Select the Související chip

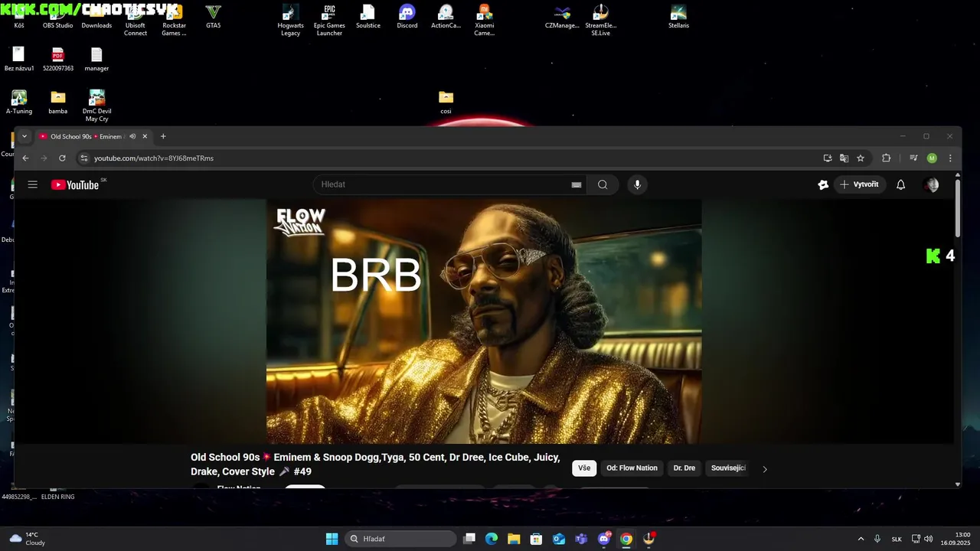[728, 468]
